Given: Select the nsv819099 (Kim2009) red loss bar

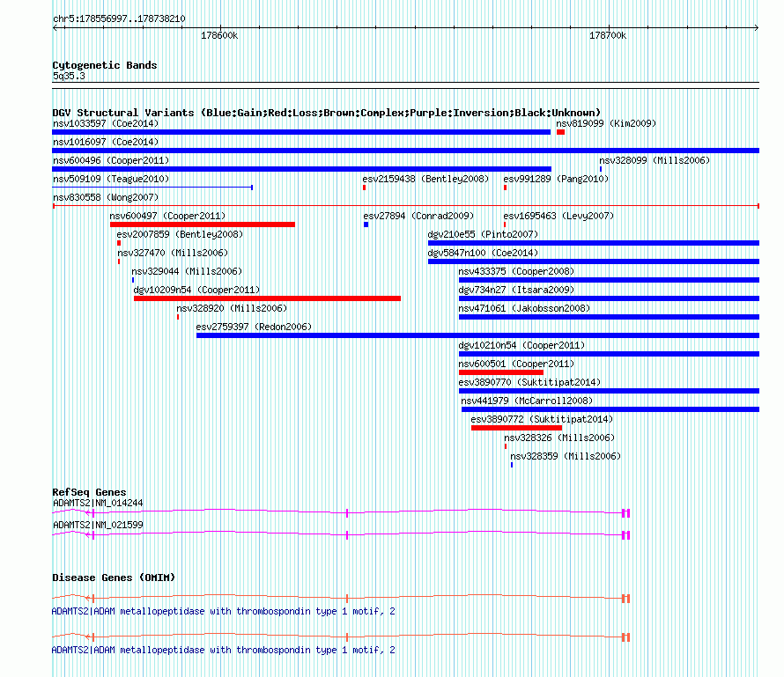Looking at the screenshot, I should [560, 132].
